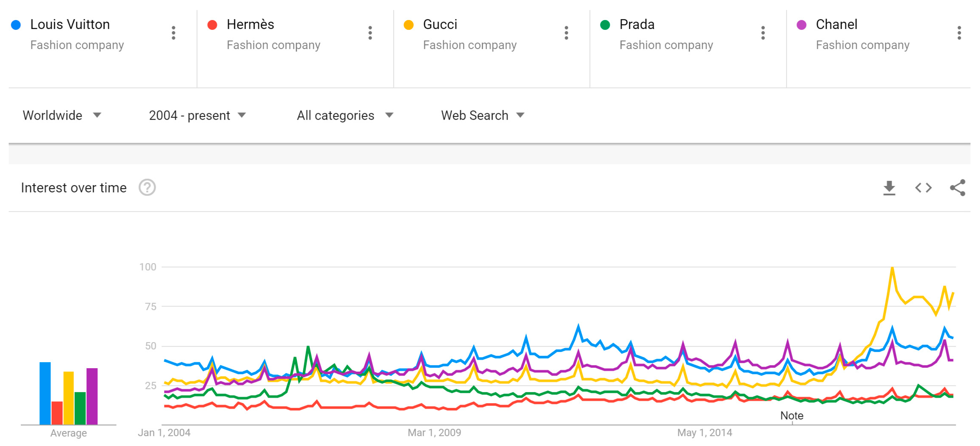Click the yellow Gucci average bar

[69, 398]
